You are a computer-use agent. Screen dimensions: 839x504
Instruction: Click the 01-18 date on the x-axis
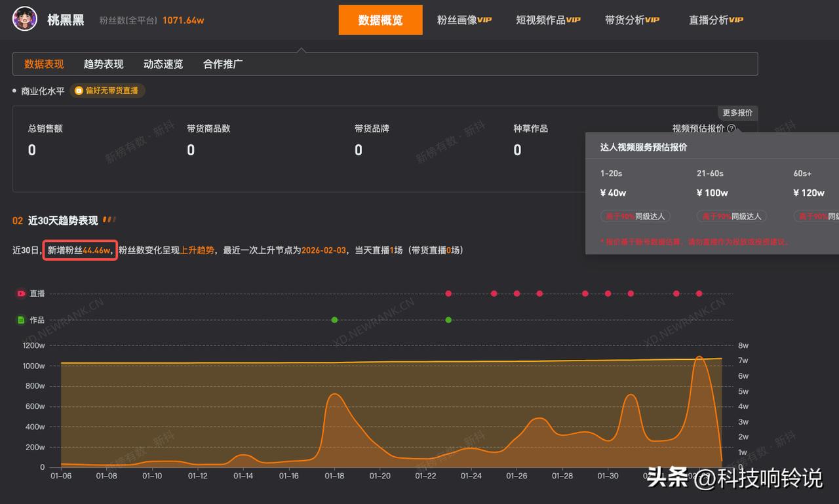tap(334, 476)
